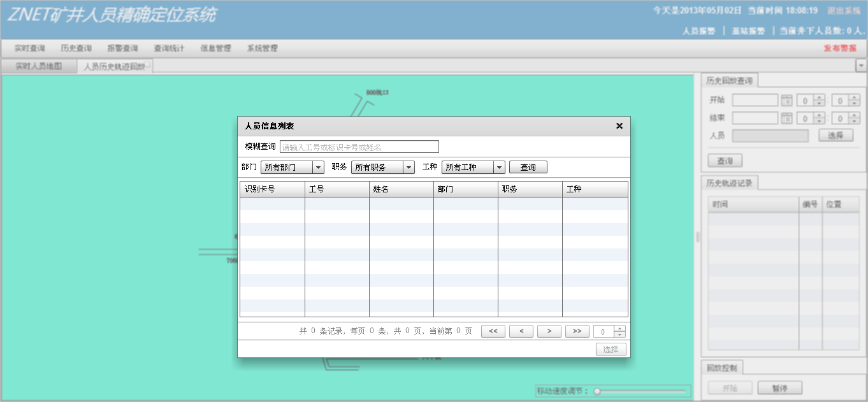Open the 工种 job type dropdown
Viewport: 868px width, 402px height.
[x=500, y=168]
